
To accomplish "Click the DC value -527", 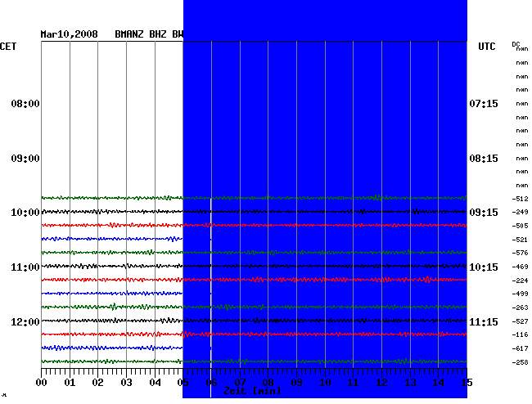I will 520,321.
